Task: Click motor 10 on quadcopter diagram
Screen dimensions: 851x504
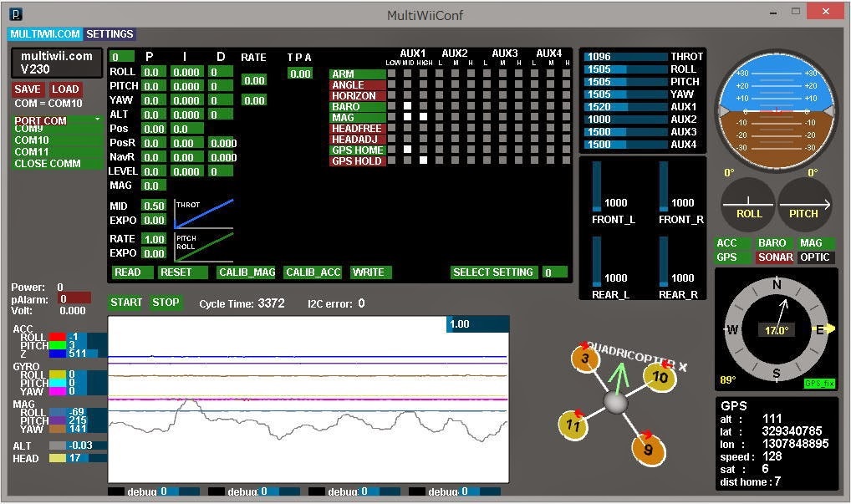Action: point(660,377)
